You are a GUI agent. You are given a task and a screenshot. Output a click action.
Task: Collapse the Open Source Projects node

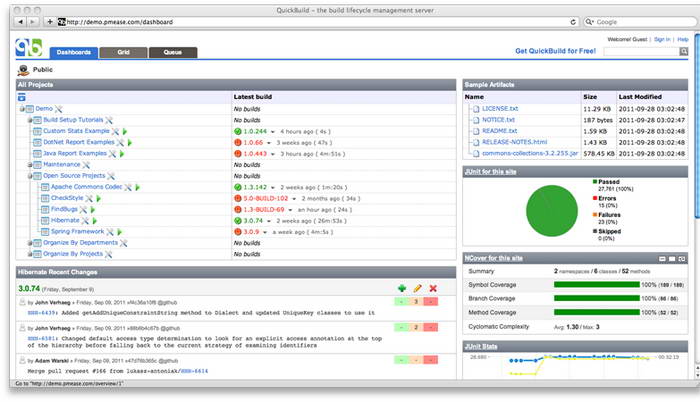[30, 176]
